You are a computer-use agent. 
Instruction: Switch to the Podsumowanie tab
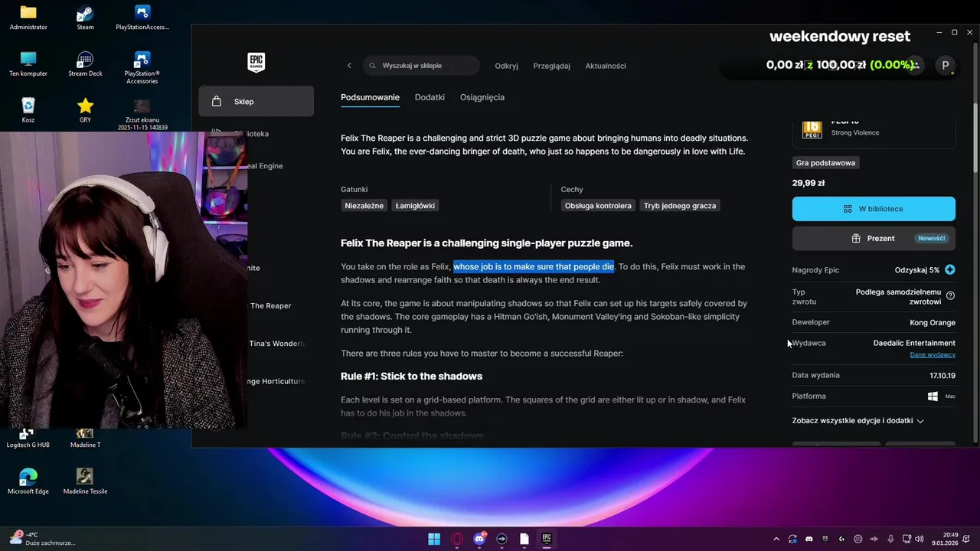(370, 97)
